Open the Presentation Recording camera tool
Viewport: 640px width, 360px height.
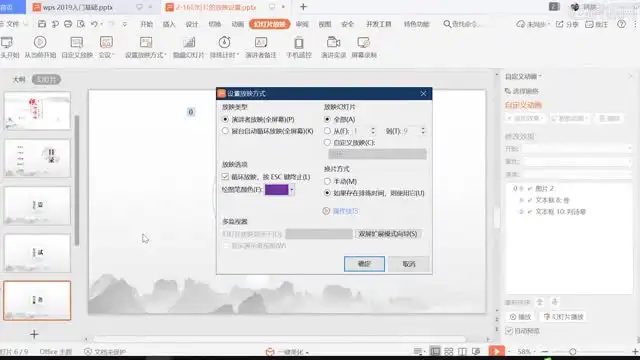click(x=333, y=47)
